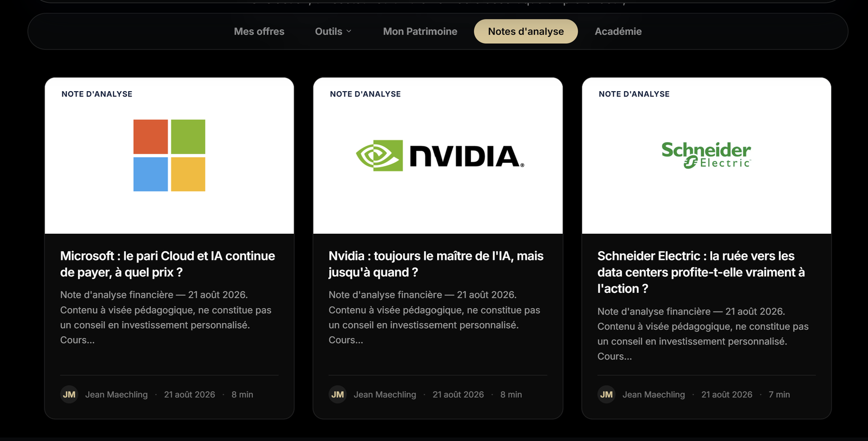868x441 pixels.
Task: Click the 8 min reading time on Nvidia card
Action: (x=511, y=395)
